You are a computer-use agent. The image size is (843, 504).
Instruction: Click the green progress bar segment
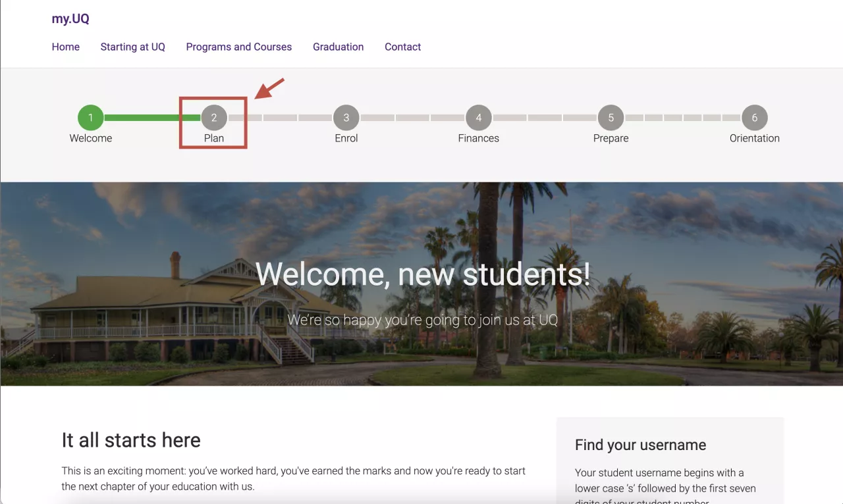(151, 118)
